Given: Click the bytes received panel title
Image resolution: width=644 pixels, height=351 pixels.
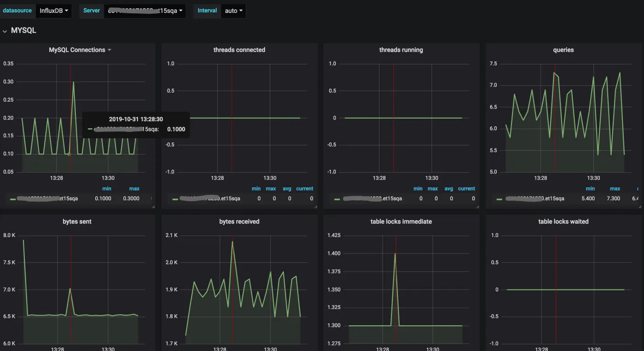Looking at the screenshot, I should [x=239, y=221].
